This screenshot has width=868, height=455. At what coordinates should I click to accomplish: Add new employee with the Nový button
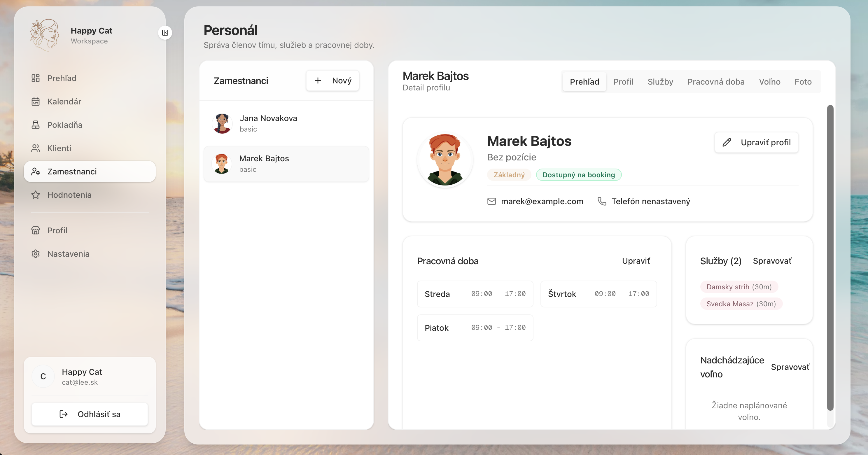click(x=332, y=80)
